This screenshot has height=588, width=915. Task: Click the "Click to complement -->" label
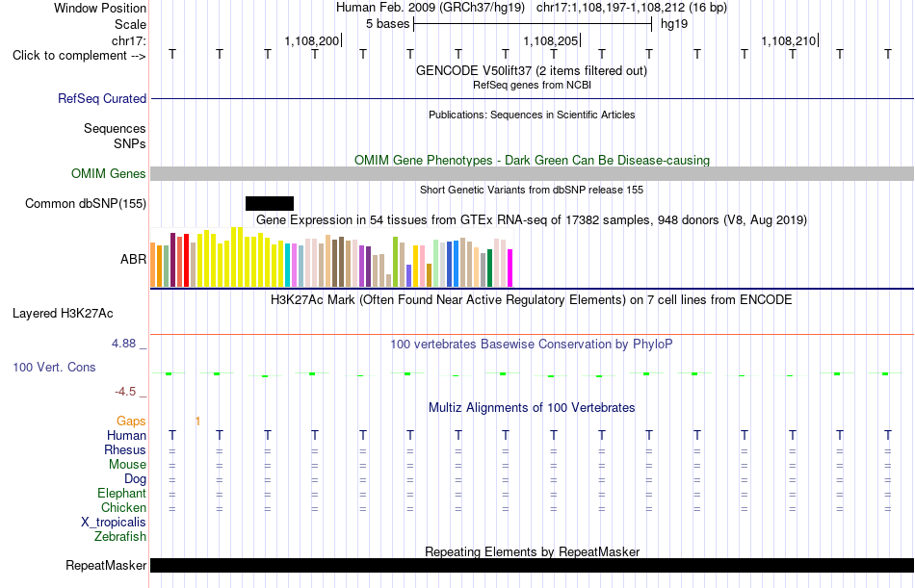click(x=79, y=56)
